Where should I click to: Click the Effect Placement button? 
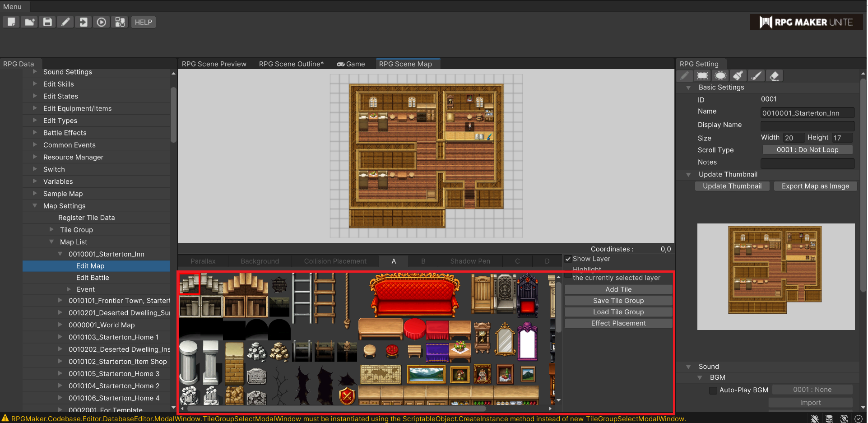click(x=618, y=323)
